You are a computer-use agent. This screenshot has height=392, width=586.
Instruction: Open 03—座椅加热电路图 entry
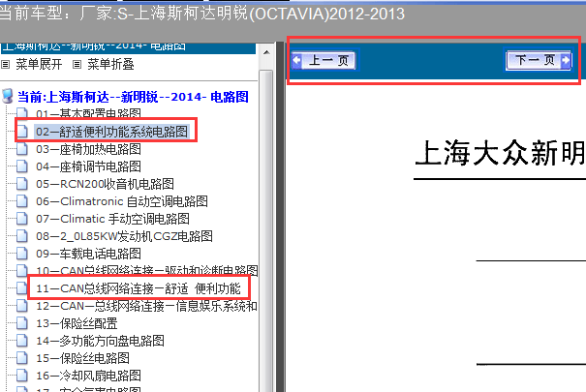(88, 149)
